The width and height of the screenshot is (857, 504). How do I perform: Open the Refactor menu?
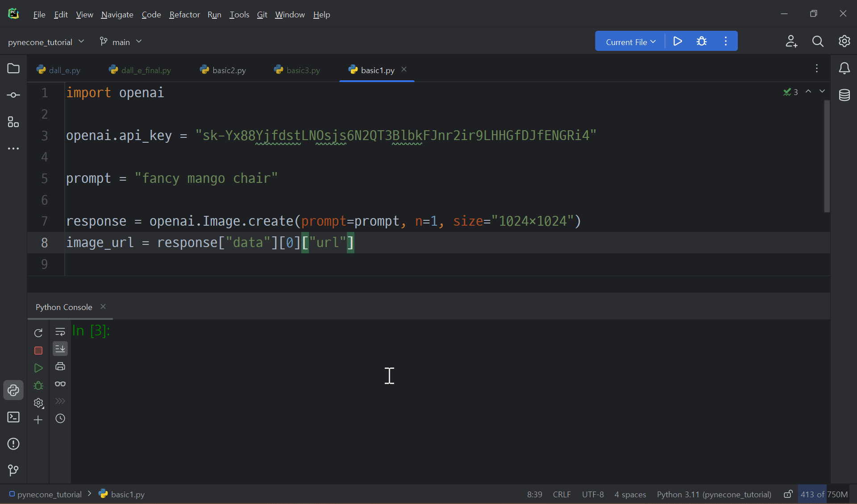(184, 15)
